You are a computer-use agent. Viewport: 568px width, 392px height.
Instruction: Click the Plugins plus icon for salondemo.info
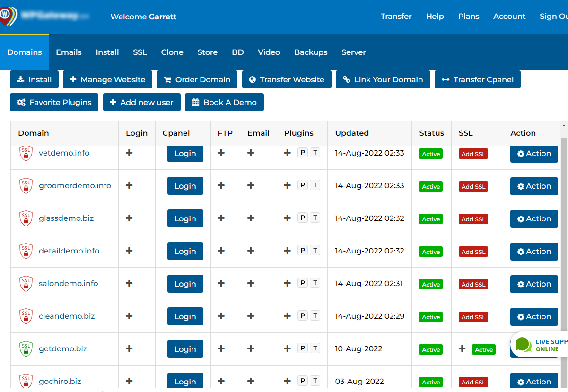[x=287, y=283]
